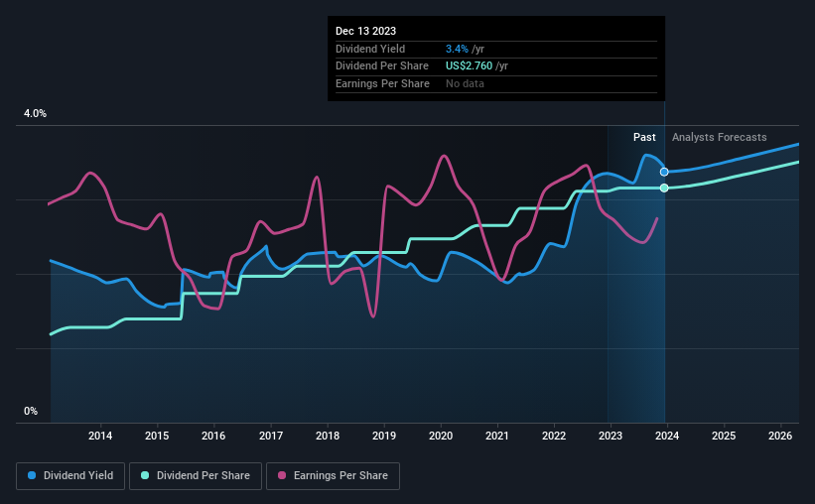Click the 2022 x-axis label
Viewport: 815px width, 504px height.
(554, 436)
